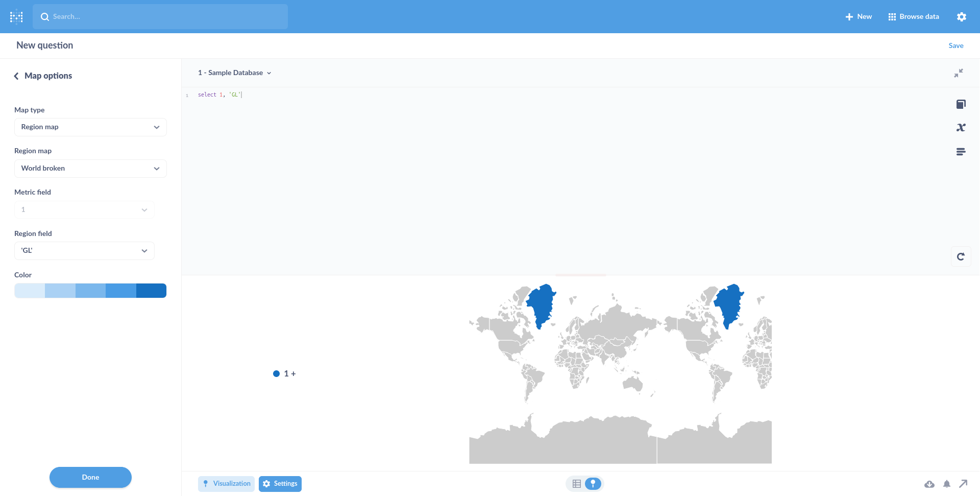Collapse the native query editor
The width and height of the screenshot is (980, 496).
pyautogui.click(x=959, y=73)
